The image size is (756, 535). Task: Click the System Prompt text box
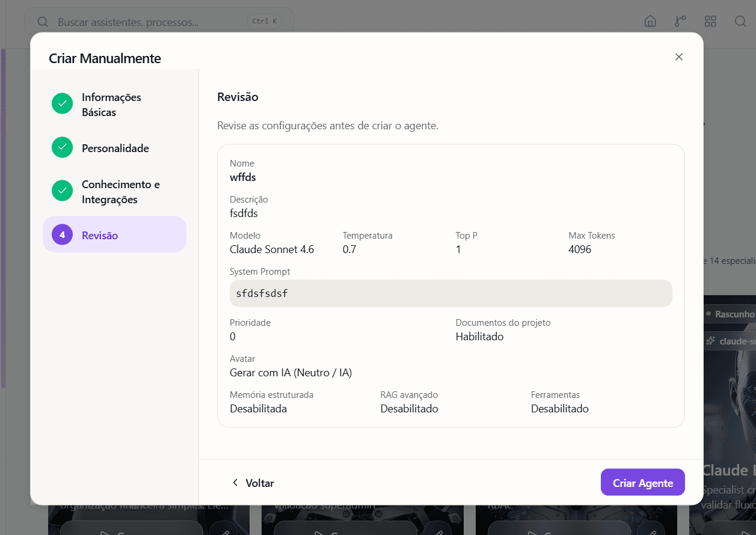click(450, 293)
